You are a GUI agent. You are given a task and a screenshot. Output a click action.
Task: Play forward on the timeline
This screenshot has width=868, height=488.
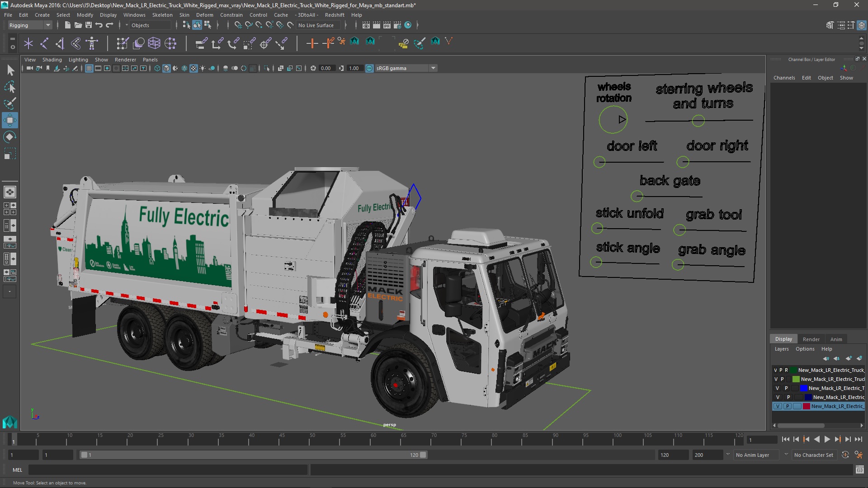pyautogui.click(x=827, y=439)
